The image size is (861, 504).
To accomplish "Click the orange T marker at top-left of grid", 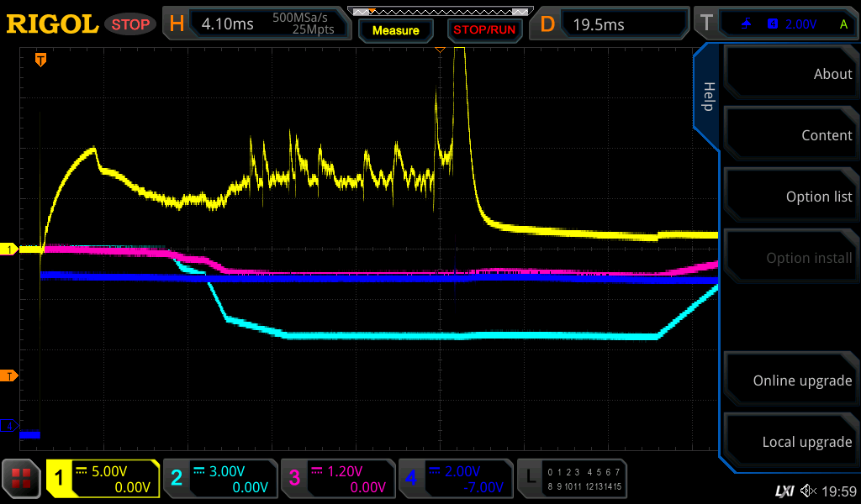I will pyautogui.click(x=40, y=60).
